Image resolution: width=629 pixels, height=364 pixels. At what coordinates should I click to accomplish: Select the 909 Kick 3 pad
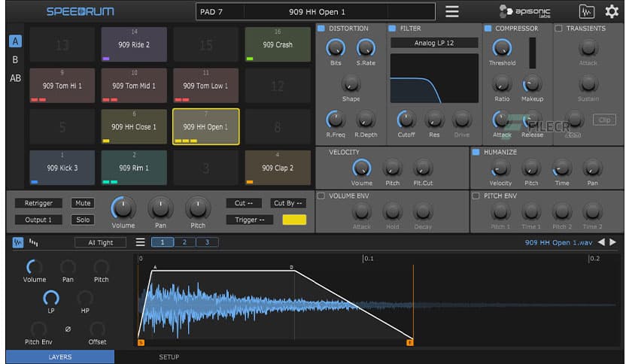(x=62, y=168)
